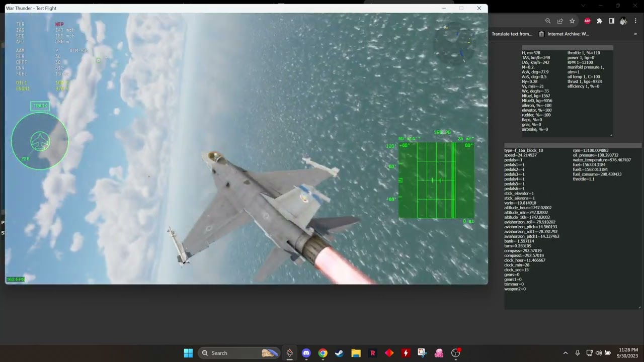Click the Internet Archive bookmark favicon
The height and width of the screenshot is (362, 644).
541,34
